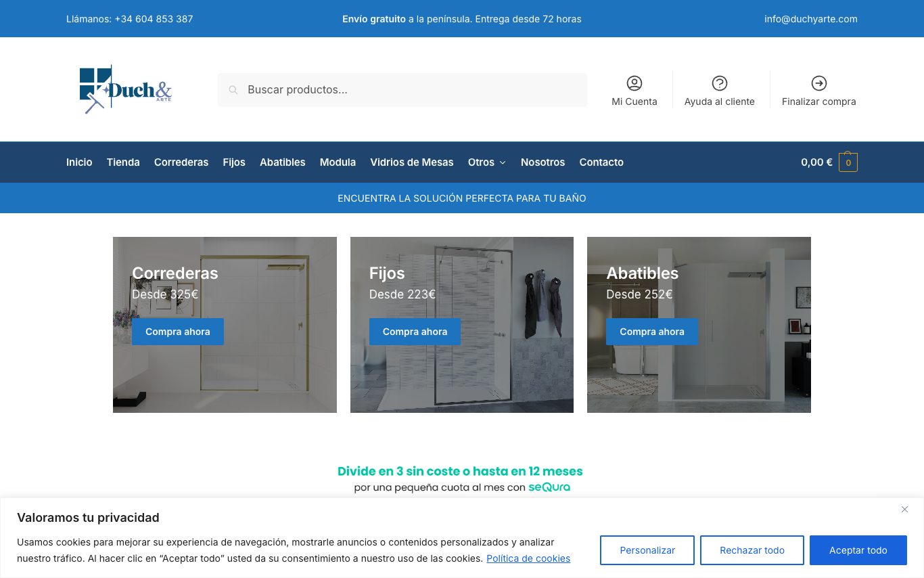Image resolution: width=924 pixels, height=578 pixels.
Task: Click Compra ahora on Correderas card
Action: [x=178, y=332]
